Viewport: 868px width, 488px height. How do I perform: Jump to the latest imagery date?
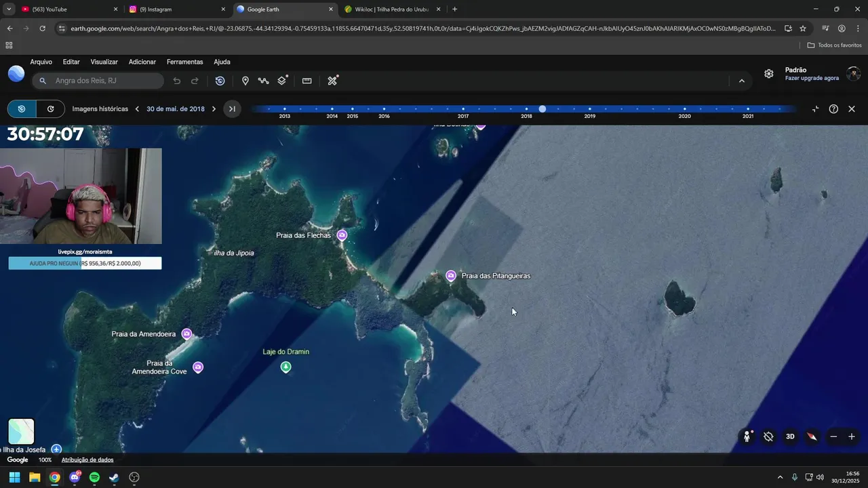point(232,108)
